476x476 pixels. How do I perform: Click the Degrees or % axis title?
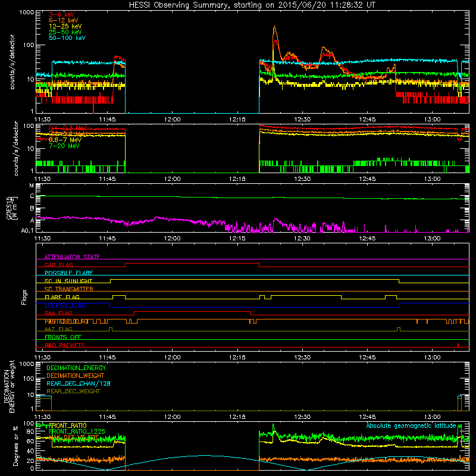[x=15, y=446]
